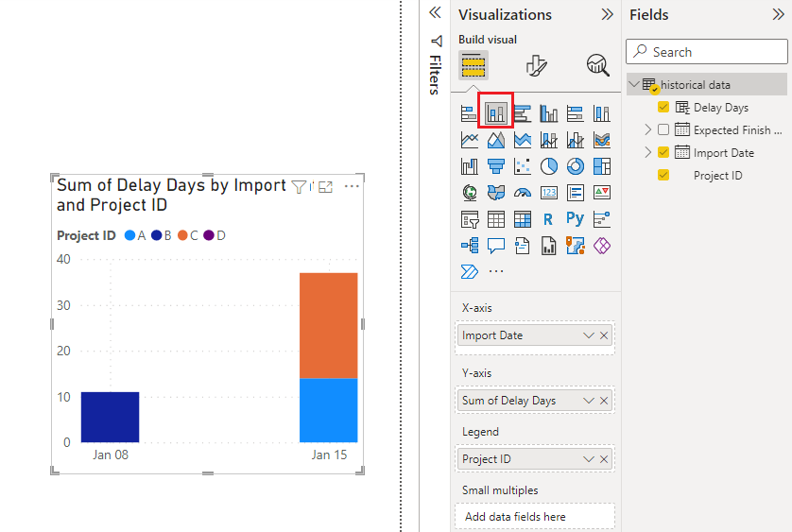Click the Small multiples data field well
The image size is (792, 532).
coord(535,516)
